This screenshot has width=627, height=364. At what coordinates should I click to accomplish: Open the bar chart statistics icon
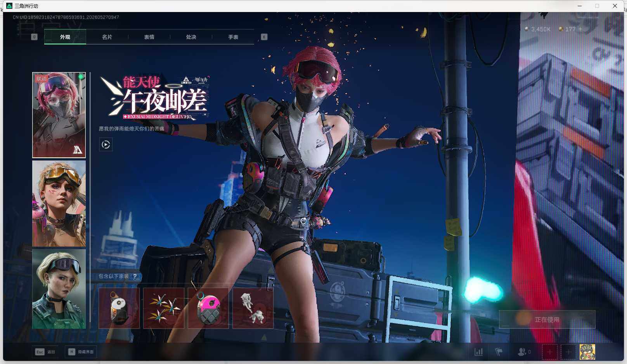(479, 352)
